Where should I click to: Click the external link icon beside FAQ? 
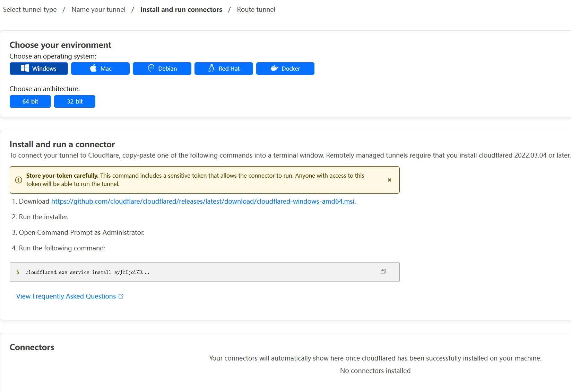click(121, 296)
